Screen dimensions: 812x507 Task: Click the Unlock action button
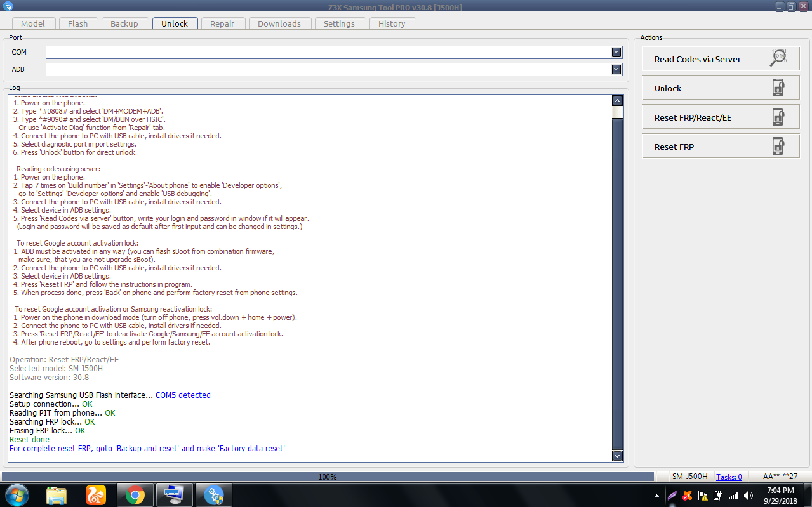click(x=721, y=88)
